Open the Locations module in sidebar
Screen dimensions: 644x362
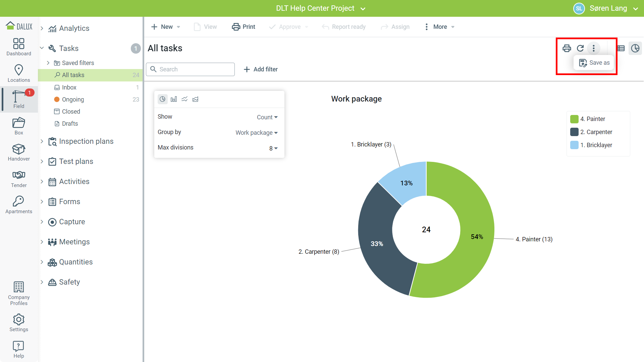click(x=19, y=73)
